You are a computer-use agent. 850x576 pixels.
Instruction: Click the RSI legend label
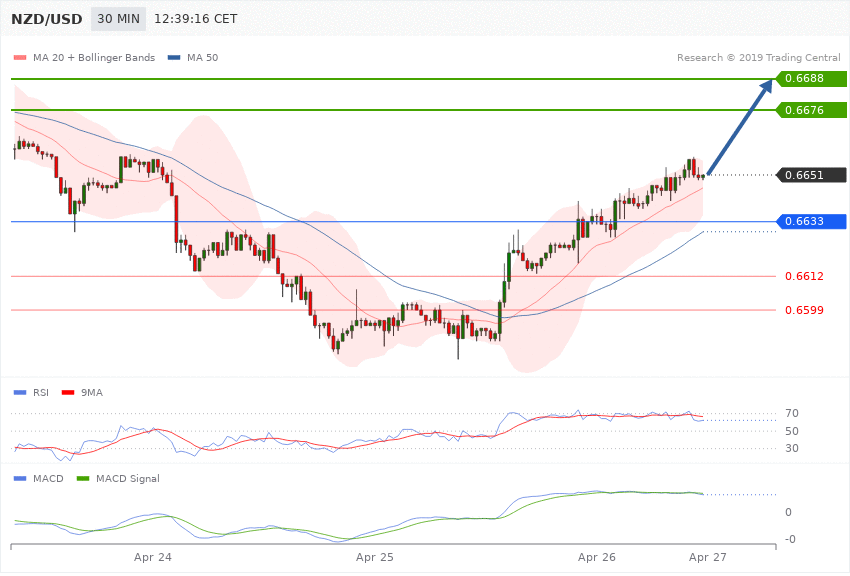coord(41,392)
